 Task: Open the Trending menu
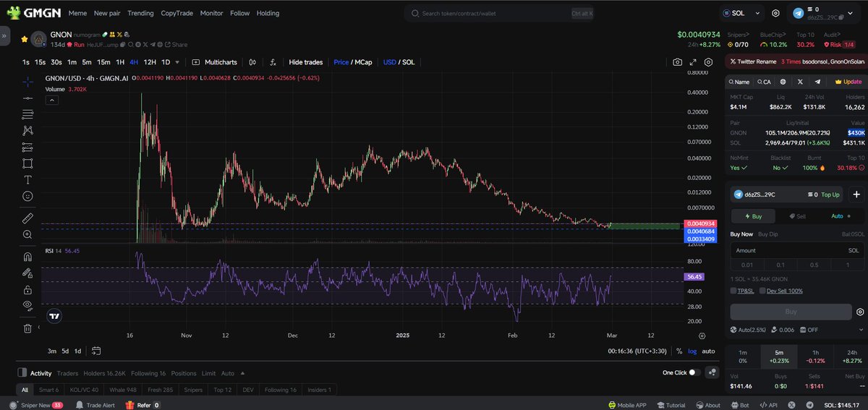(140, 13)
